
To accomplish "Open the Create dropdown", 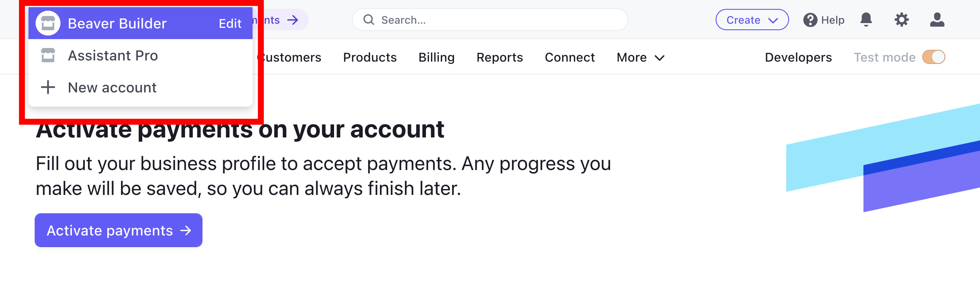I will pos(752,20).
